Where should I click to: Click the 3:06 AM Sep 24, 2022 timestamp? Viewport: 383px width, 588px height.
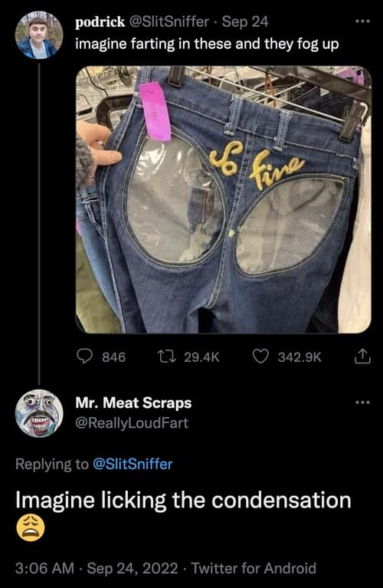pos(97,568)
